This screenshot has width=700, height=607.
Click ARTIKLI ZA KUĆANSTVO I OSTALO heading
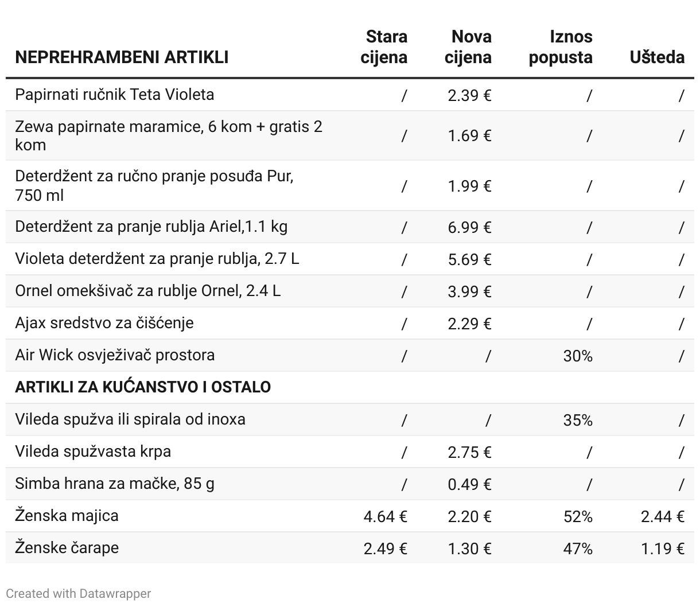[x=143, y=387]
